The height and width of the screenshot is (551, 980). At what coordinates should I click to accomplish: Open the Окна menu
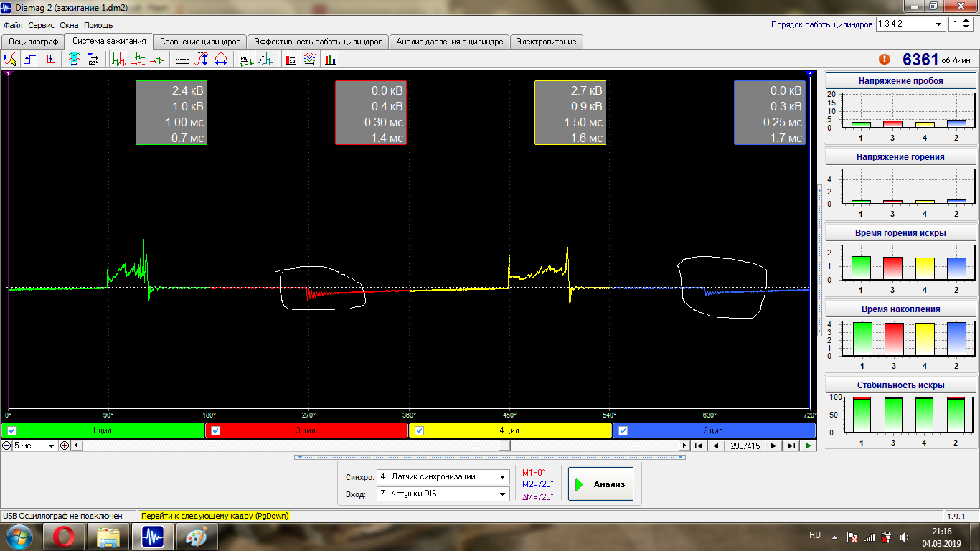pyautogui.click(x=69, y=25)
